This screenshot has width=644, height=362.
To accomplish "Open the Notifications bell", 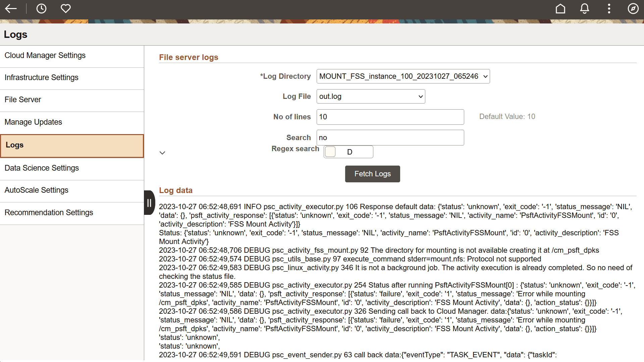I will tap(584, 9).
